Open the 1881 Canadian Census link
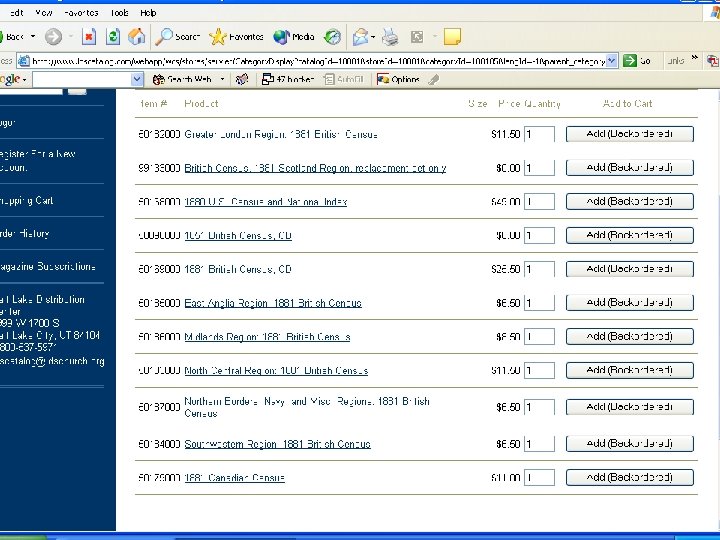 pos(234,478)
